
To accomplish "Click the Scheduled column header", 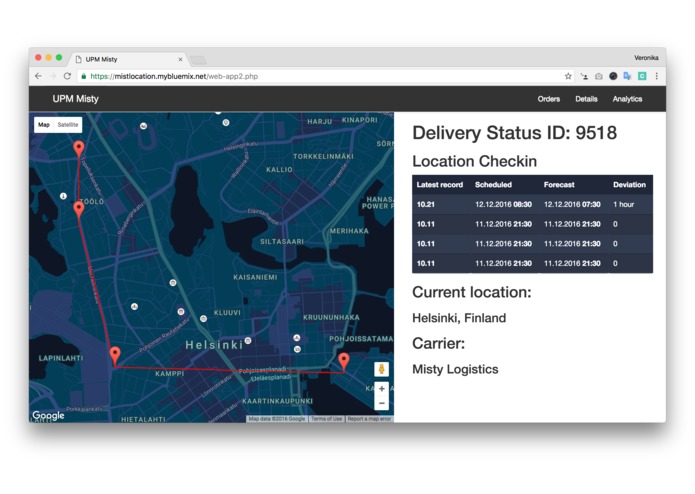I will [x=493, y=185].
